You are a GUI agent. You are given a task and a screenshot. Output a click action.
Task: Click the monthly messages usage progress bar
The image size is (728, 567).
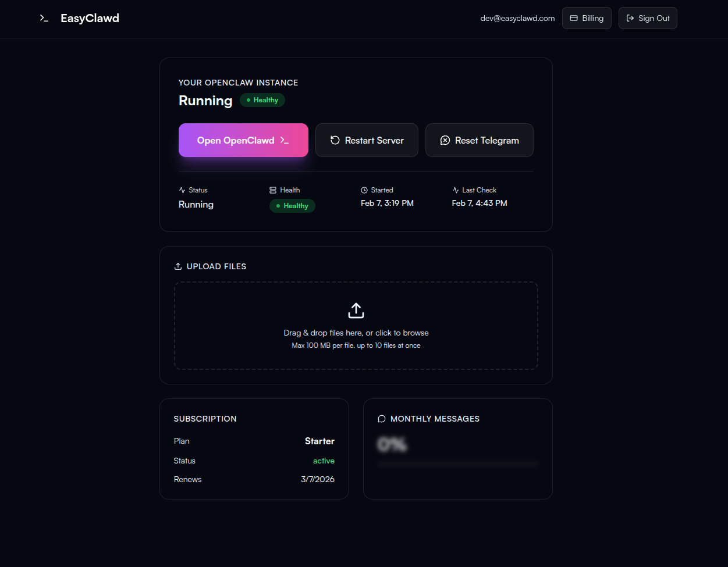pos(457,463)
